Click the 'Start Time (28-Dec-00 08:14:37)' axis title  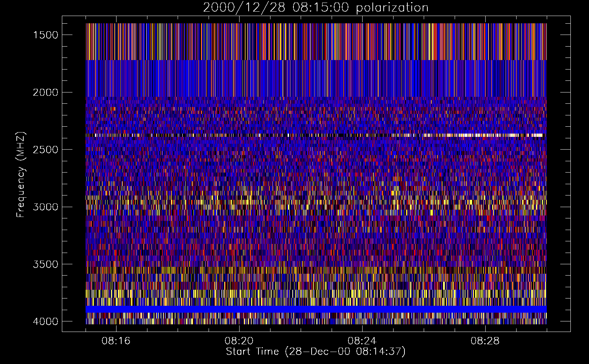(x=316, y=352)
